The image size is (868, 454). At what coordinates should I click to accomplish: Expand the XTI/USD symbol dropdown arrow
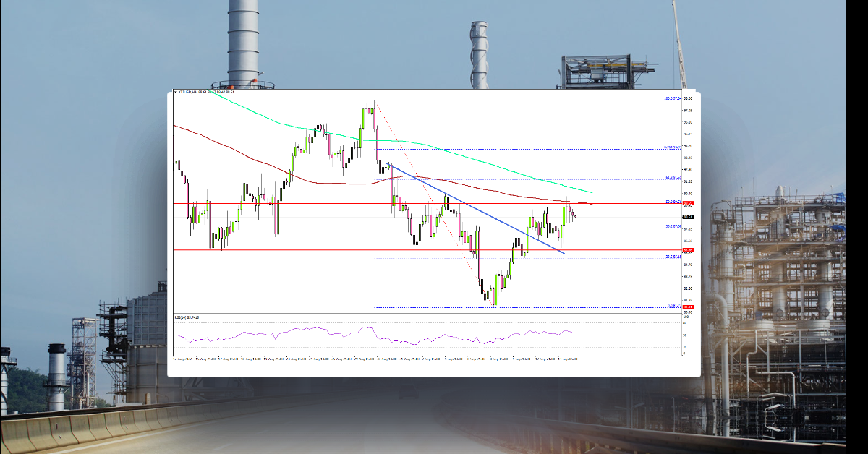175,92
